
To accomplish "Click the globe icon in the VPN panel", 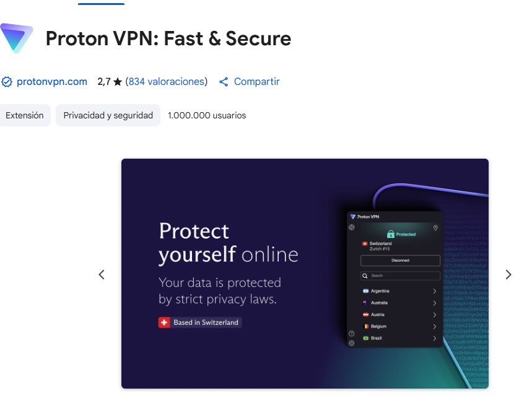I will (352, 228).
